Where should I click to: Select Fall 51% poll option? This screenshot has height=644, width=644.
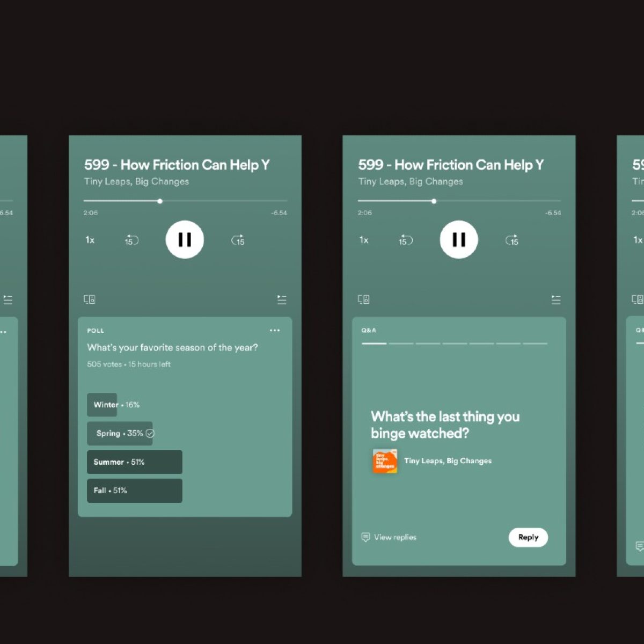135,491
